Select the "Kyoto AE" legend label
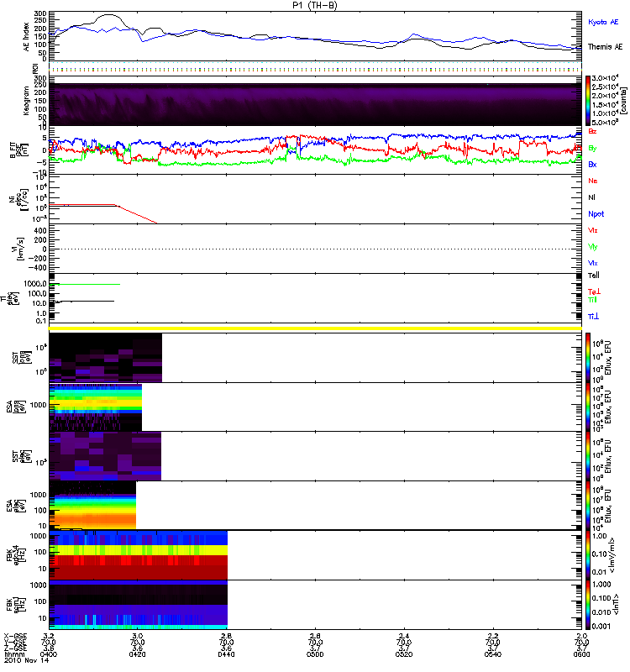Viewport: 630px width, 672px height. point(603,23)
